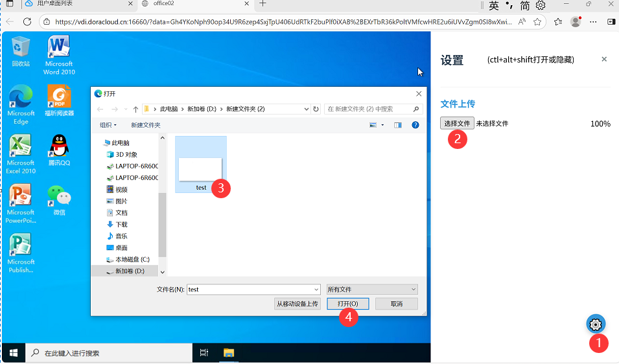Click the help icon in file dialog

click(415, 125)
